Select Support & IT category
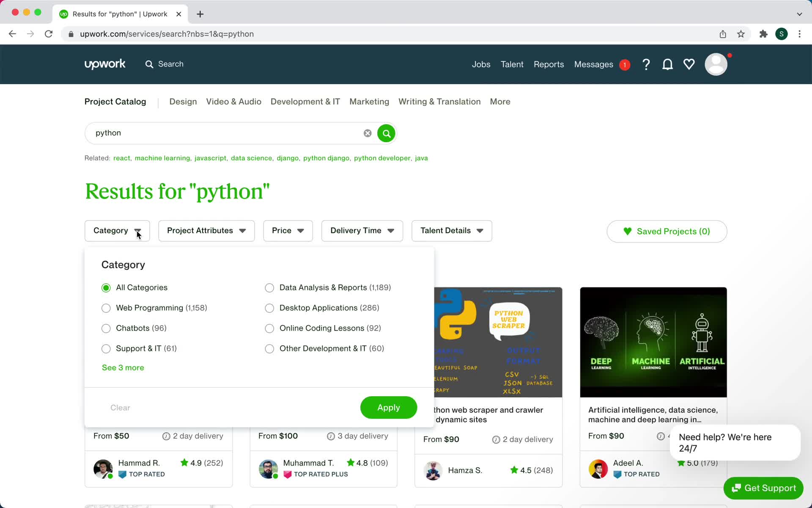This screenshot has width=812, height=508. tap(106, 349)
